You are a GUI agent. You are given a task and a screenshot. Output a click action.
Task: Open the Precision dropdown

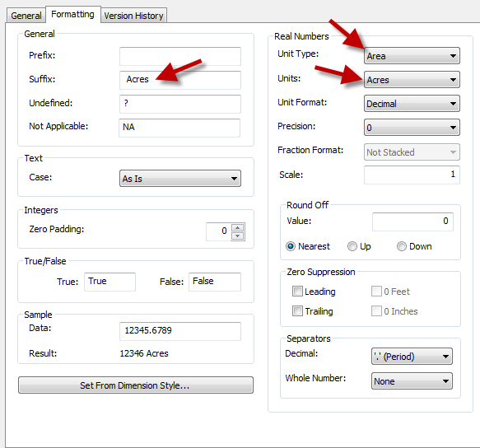(412, 128)
